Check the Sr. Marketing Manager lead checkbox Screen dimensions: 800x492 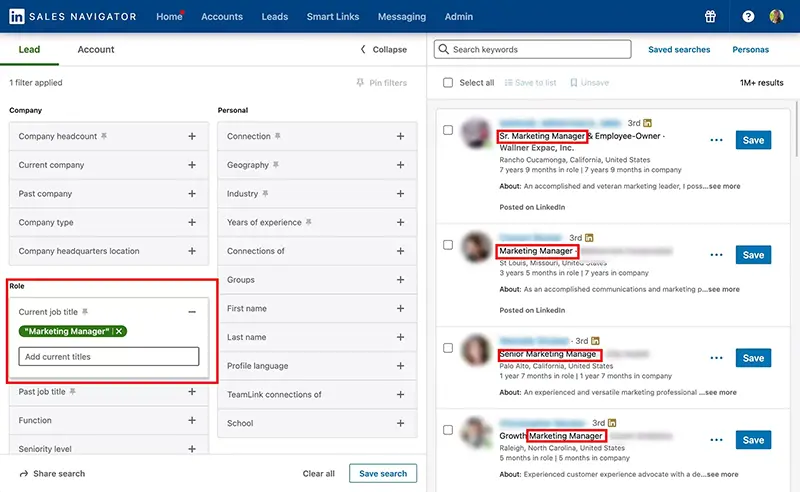[448, 130]
